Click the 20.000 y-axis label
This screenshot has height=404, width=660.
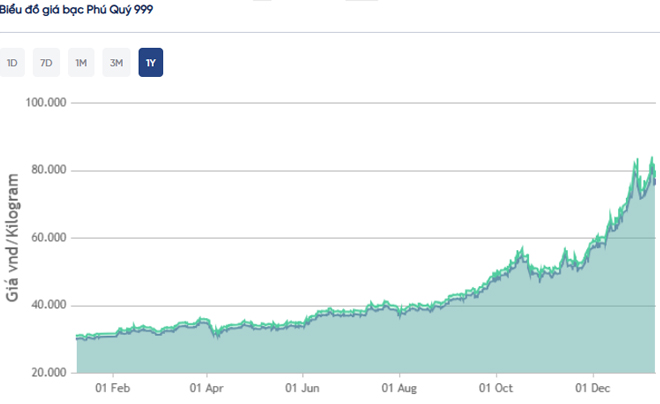(x=47, y=373)
